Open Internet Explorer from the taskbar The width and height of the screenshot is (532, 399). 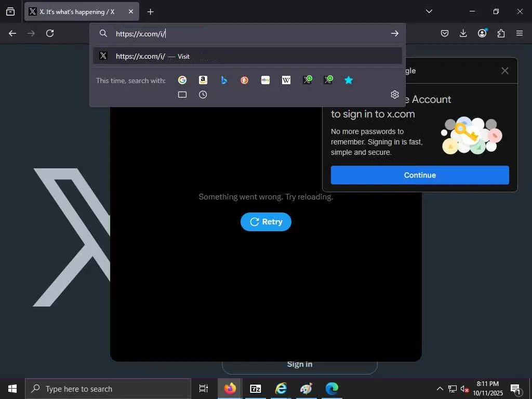coord(281,389)
